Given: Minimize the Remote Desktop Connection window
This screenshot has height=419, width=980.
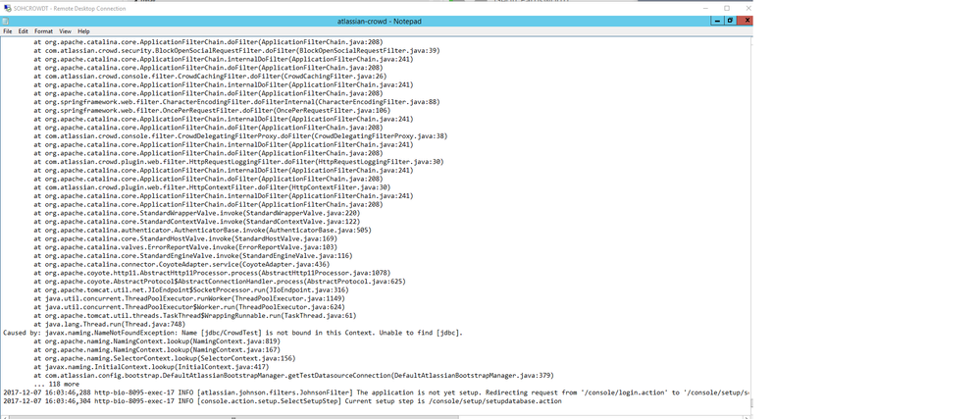Looking at the screenshot, I should 705,8.
